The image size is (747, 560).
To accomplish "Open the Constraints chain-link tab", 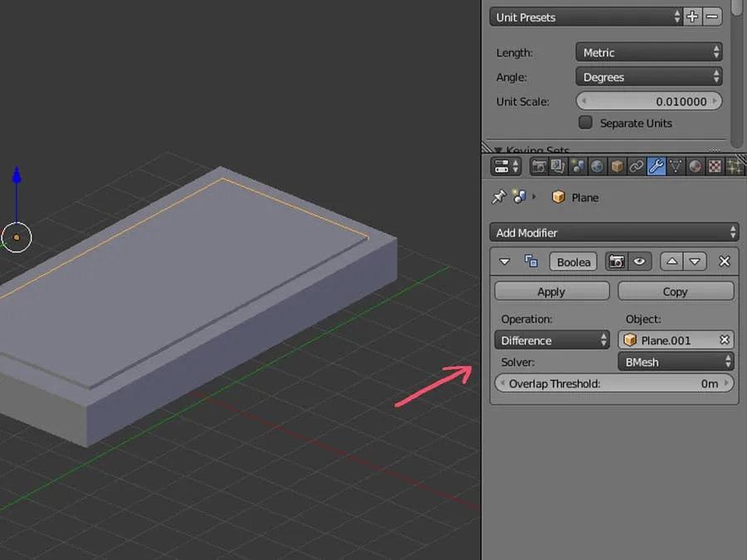I will coord(637,166).
